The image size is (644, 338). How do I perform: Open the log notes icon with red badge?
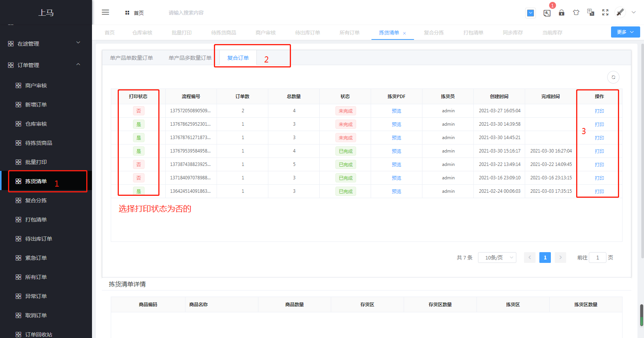pos(547,13)
